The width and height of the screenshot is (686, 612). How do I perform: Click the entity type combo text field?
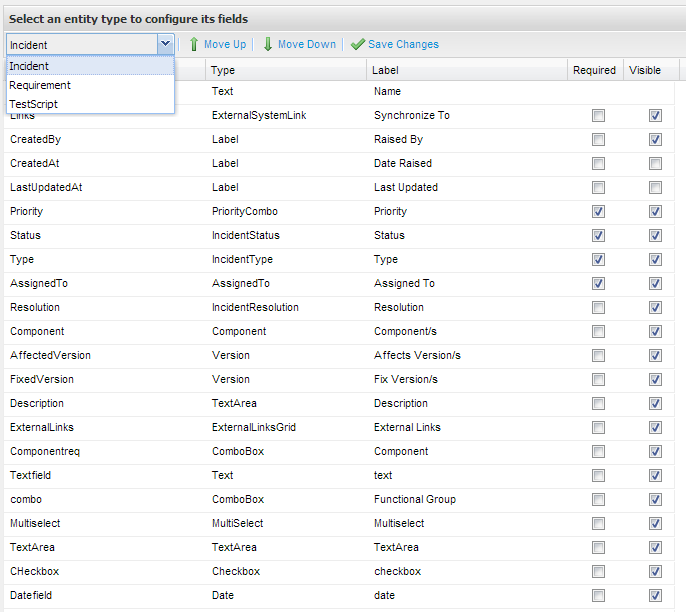[x=80, y=44]
